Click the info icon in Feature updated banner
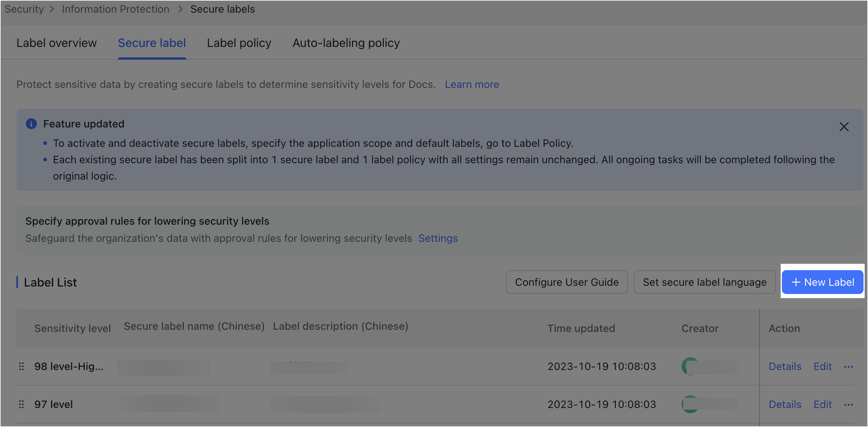 (31, 124)
